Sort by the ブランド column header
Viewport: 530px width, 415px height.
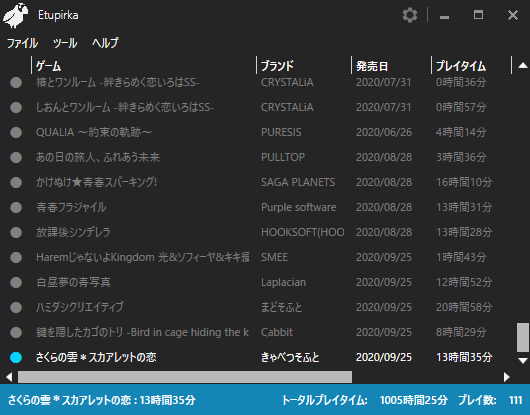[277, 66]
